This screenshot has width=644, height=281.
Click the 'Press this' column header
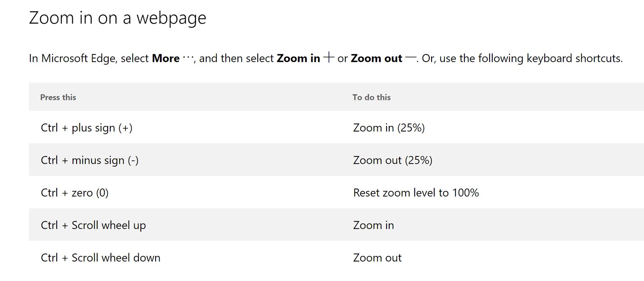click(58, 97)
